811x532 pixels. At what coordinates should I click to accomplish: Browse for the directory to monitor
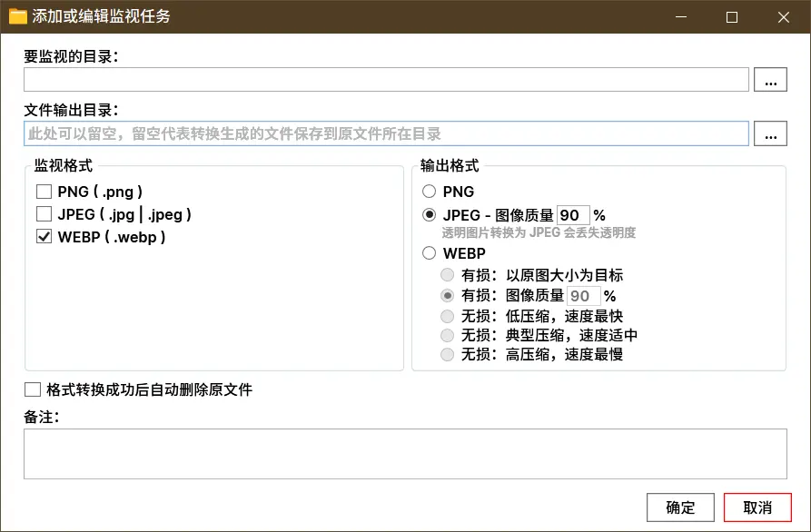(x=770, y=80)
